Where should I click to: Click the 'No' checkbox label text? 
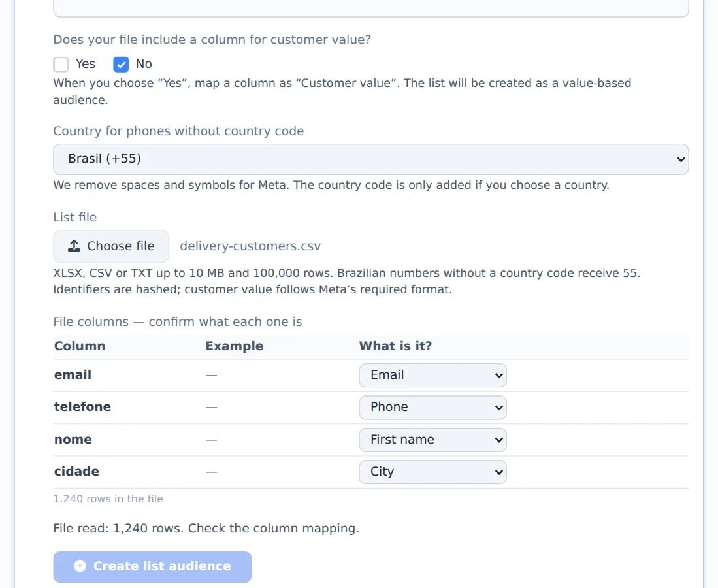tap(144, 63)
